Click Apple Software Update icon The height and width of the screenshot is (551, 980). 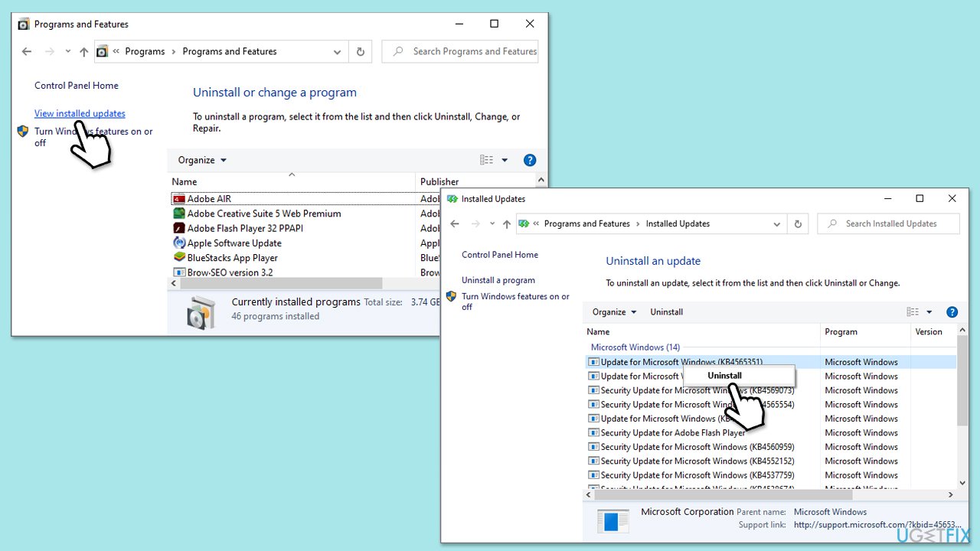tap(179, 243)
